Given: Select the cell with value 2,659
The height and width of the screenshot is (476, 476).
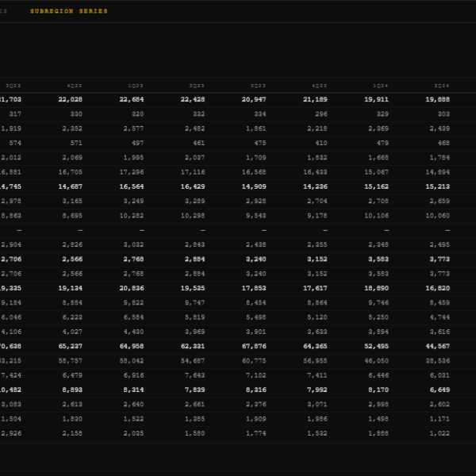Looking at the screenshot, I should [x=440, y=202].
